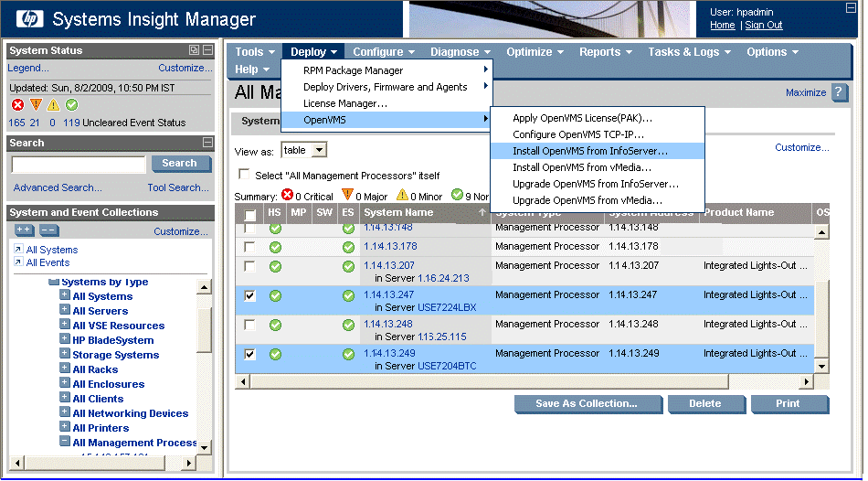
Task: Open the Reports menu
Action: [605, 51]
